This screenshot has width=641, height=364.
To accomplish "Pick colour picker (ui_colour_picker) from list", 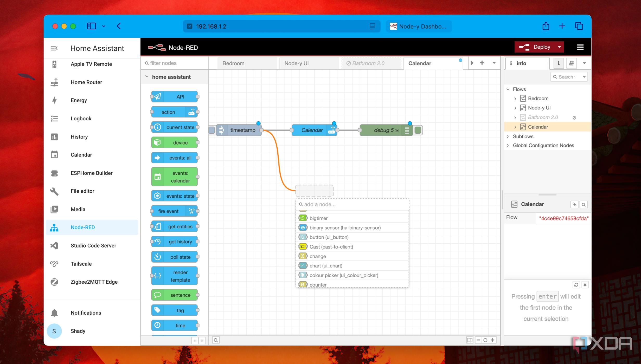I will coord(352,275).
